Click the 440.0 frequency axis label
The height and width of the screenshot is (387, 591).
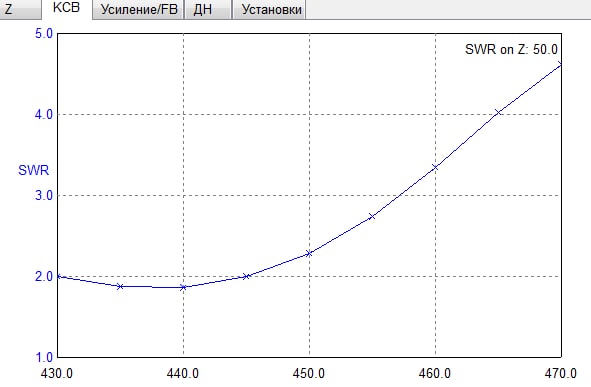click(x=182, y=373)
